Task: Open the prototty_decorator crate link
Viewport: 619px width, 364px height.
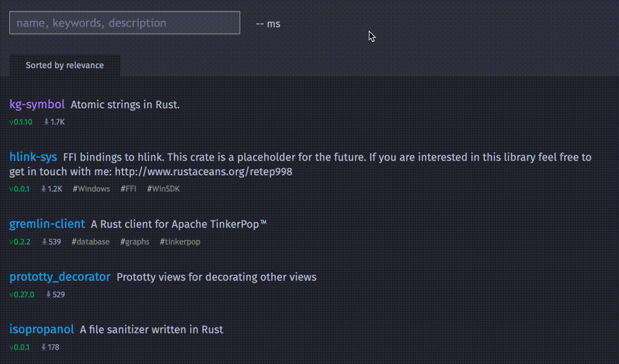Action: coord(60,277)
